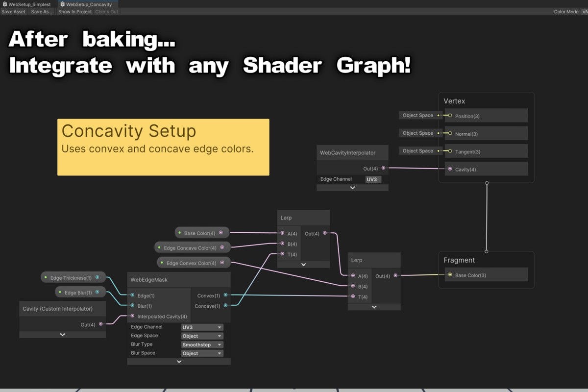Screen dimensions: 588x392
Task: Click the Show In Project button
Action: 74,11
